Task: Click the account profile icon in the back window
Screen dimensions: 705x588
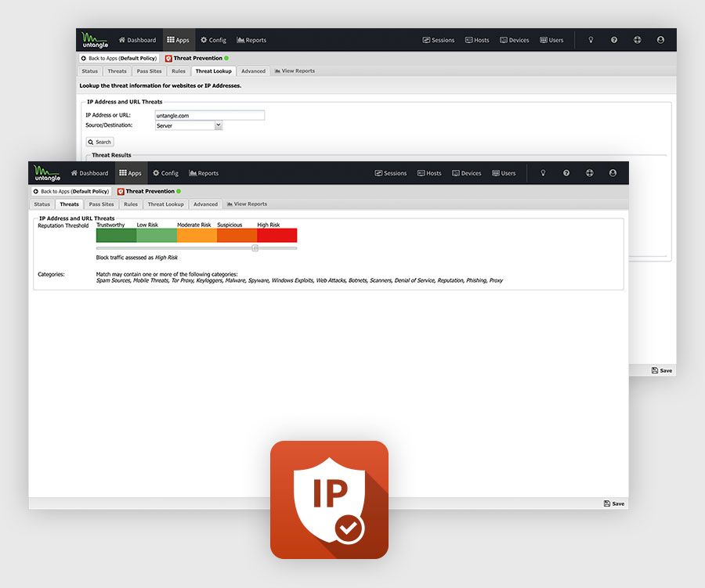Action: [x=660, y=40]
